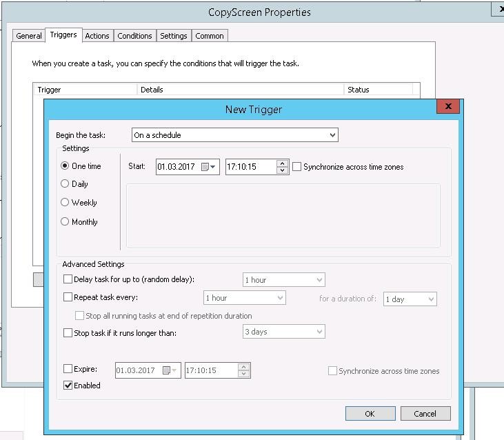
Task: Cancel the New Trigger dialog
Action: click(425, 414)
